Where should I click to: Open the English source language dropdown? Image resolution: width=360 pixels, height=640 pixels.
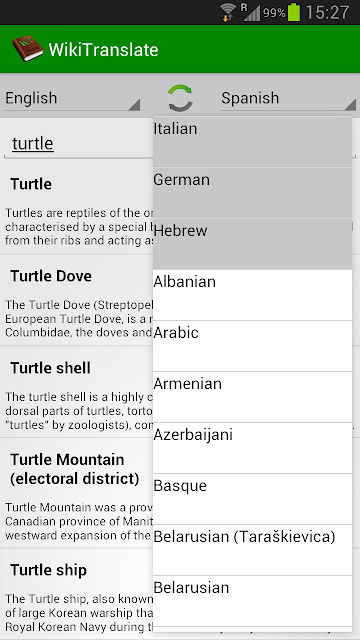coord(72,99)
